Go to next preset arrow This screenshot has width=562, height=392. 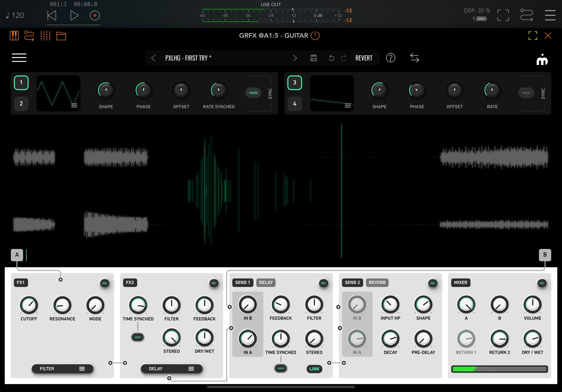295,58
